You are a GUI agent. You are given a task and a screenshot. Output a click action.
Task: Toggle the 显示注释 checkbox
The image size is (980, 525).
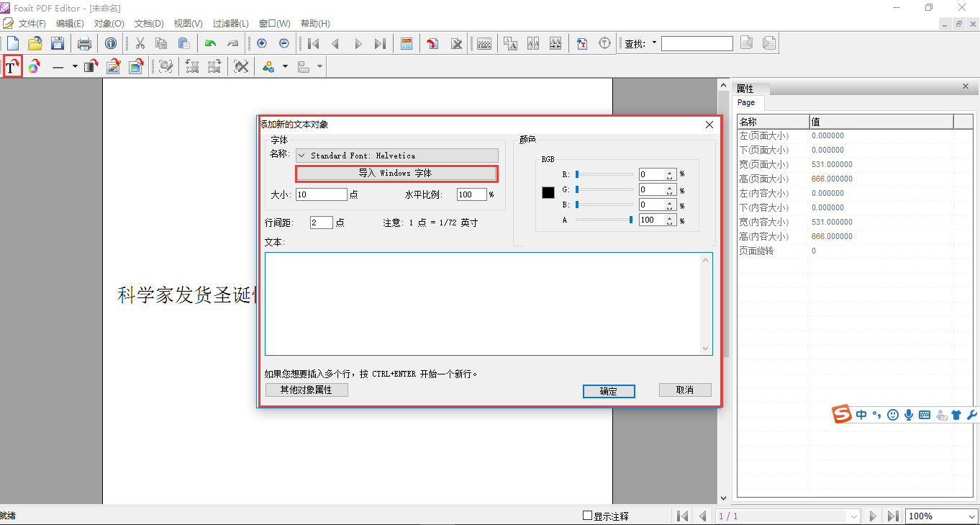[588, 516]
